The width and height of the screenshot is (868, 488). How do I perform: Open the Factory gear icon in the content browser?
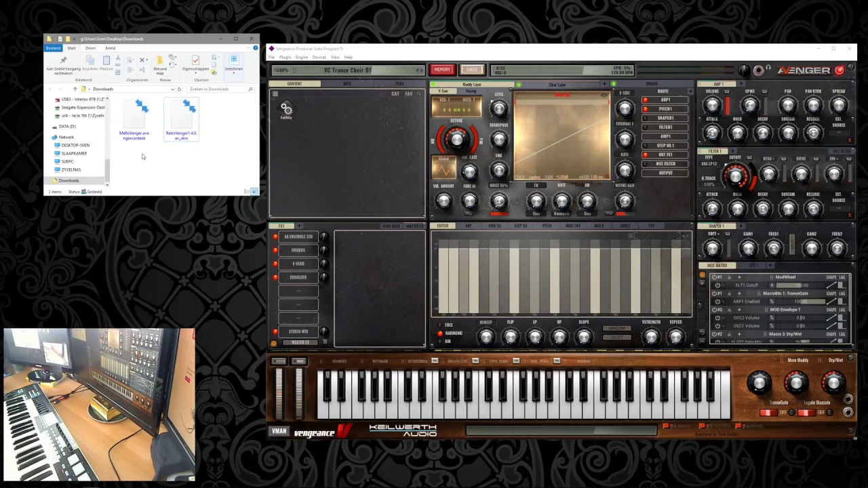click(286, 110)
